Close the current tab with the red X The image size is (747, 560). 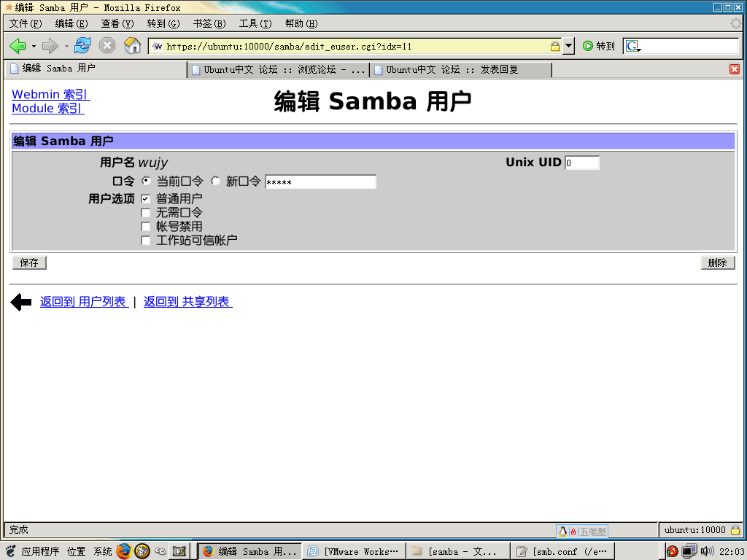point(734,69)
